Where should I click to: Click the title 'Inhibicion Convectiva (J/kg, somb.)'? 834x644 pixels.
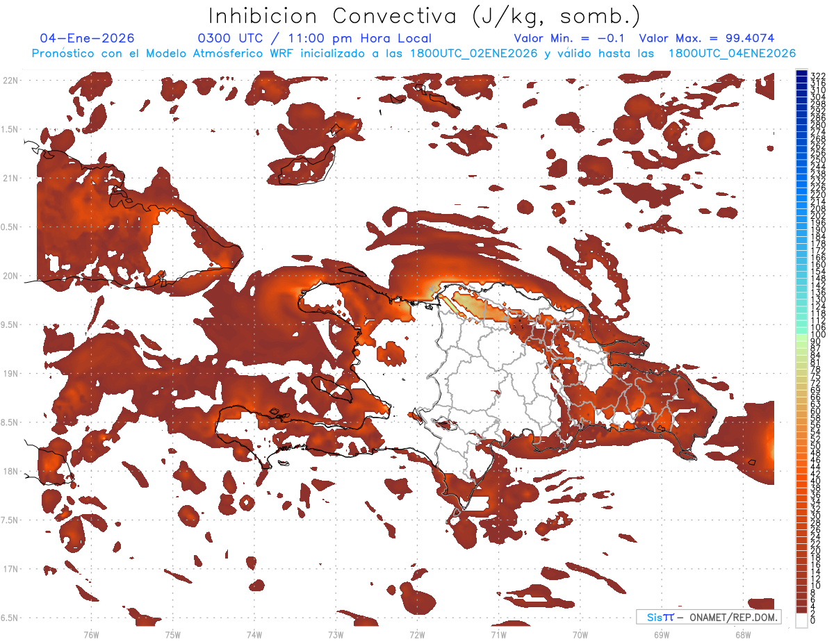click(425, 17)
